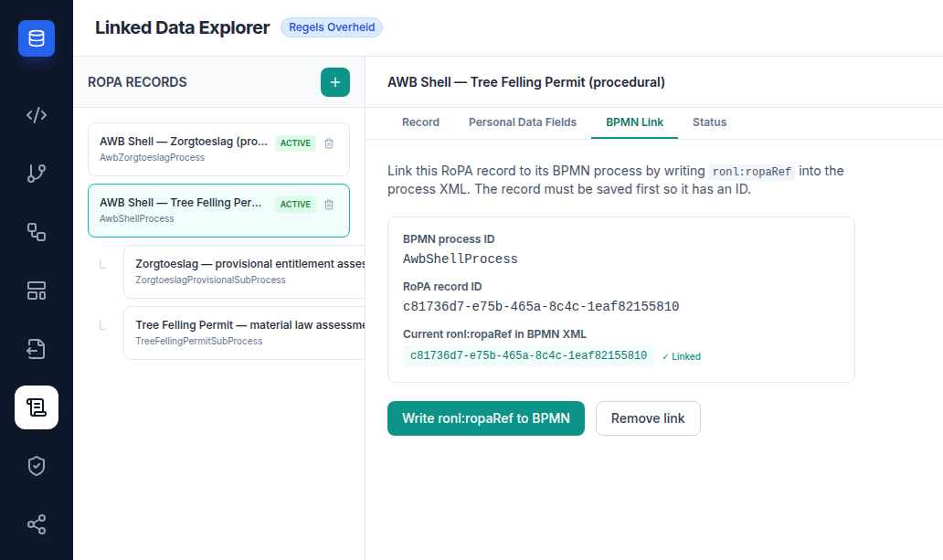Click the Regels Overheid badge

(x=332, y=27)
